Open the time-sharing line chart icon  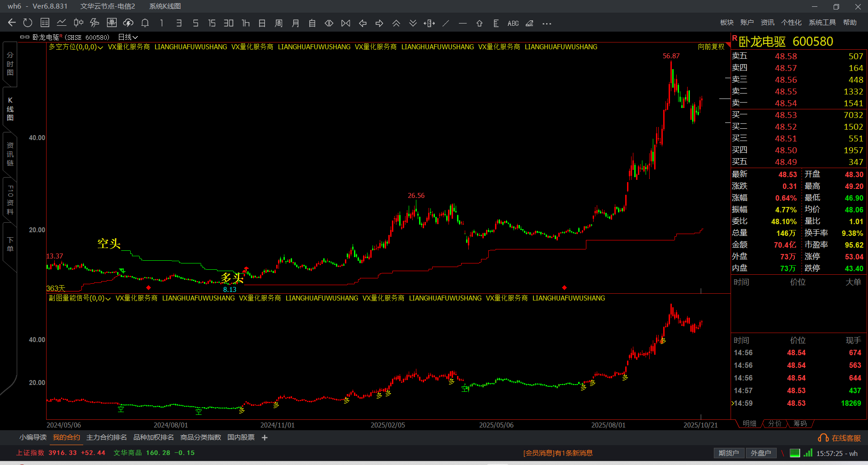tap(61, 23)
